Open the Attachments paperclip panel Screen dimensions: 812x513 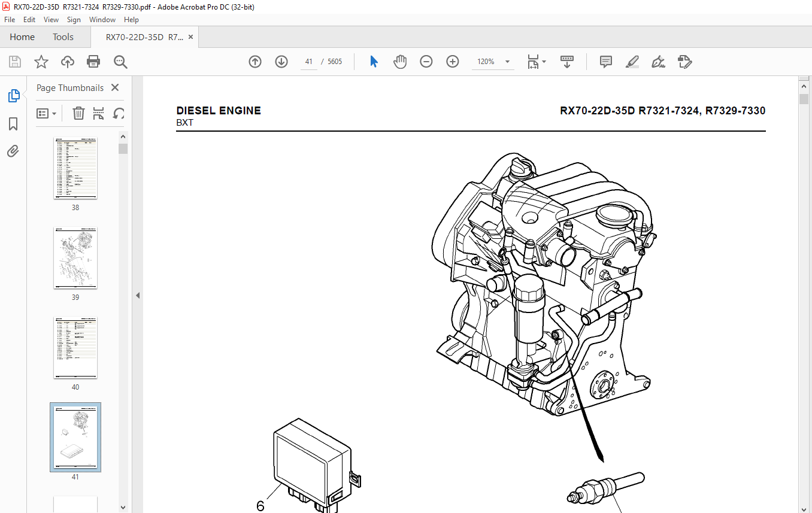(x=13, y=151)
